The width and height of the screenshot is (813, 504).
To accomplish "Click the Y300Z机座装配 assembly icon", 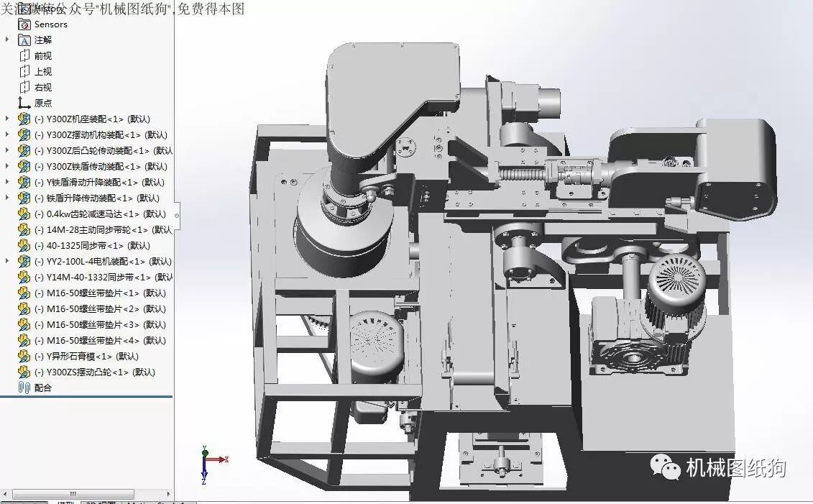I will click(24, 119).
